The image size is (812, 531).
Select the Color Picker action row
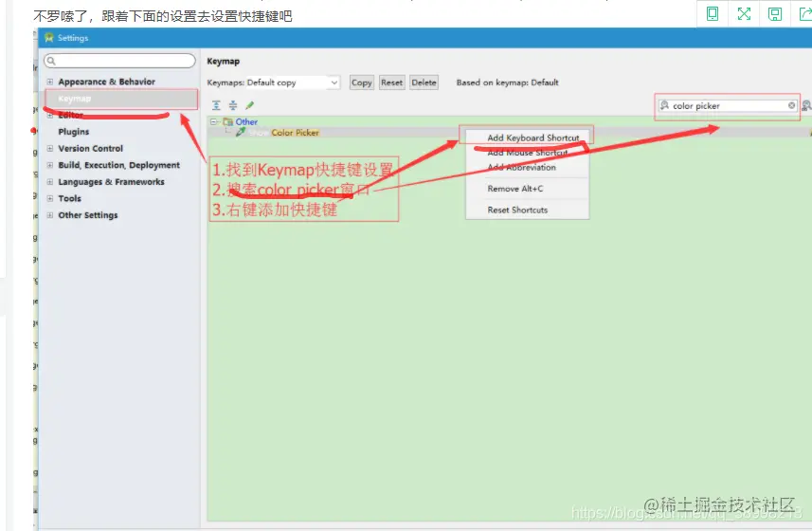tap(508, 133)
